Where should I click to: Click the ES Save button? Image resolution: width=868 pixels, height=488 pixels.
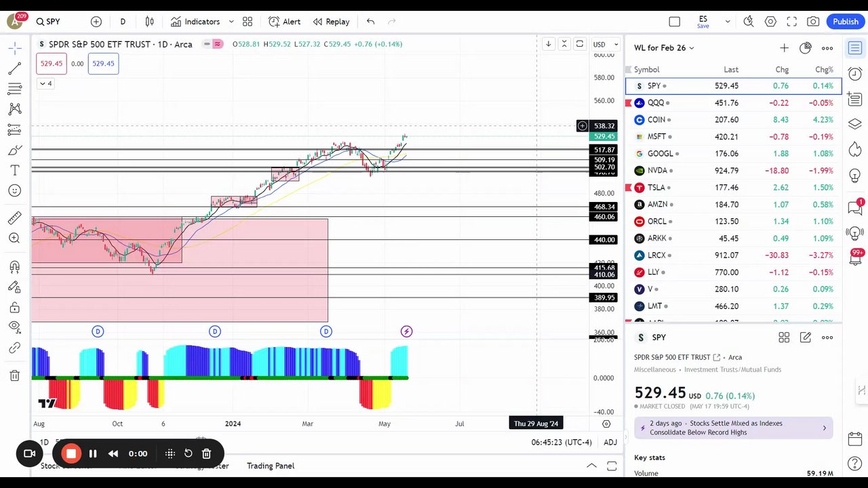[x=703, y=22]
